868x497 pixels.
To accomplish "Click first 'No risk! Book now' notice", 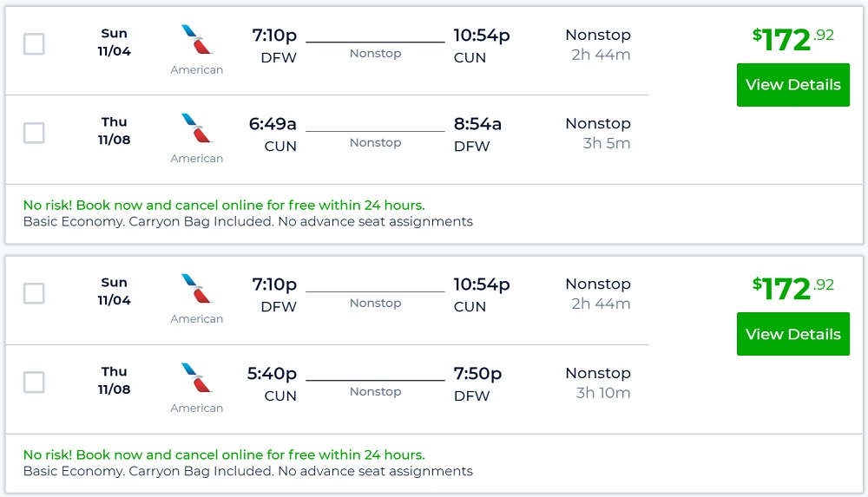I will (x=224, y=206).
